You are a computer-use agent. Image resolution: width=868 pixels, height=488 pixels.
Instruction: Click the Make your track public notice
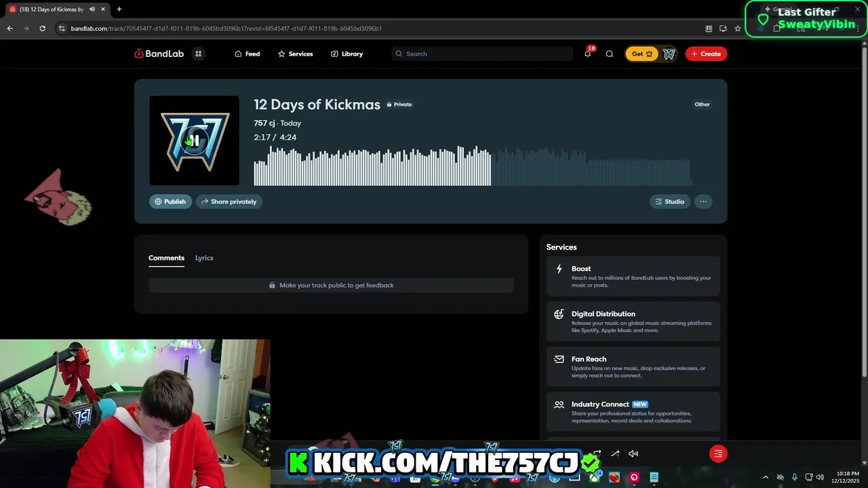click(x=331, y=285)
